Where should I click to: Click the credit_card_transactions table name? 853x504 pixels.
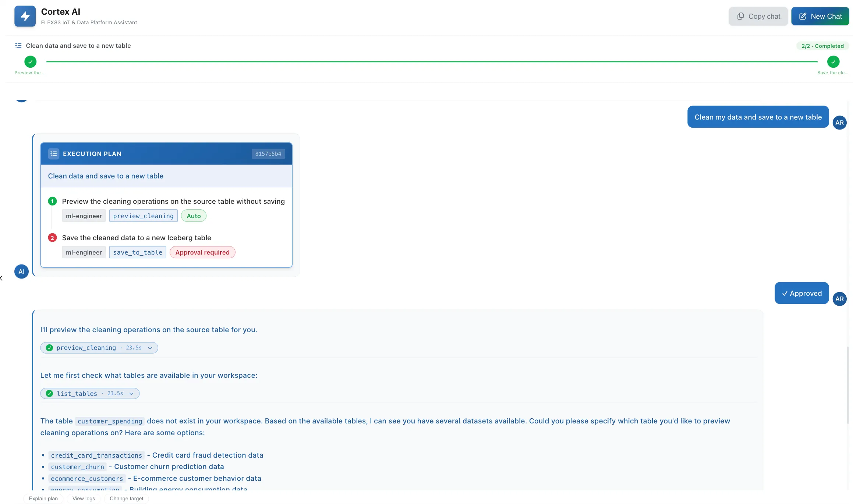point(96,455)
